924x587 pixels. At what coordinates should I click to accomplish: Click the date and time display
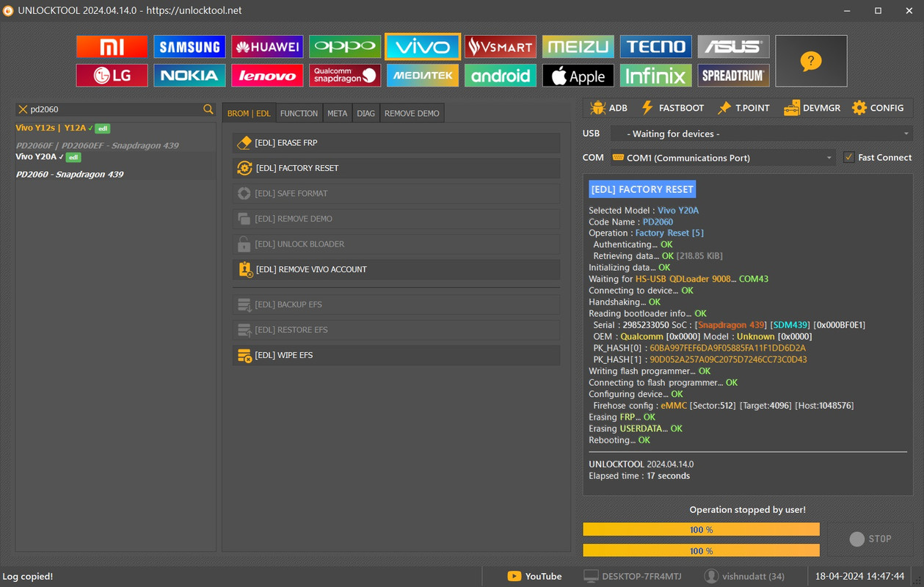coord(860,577)
